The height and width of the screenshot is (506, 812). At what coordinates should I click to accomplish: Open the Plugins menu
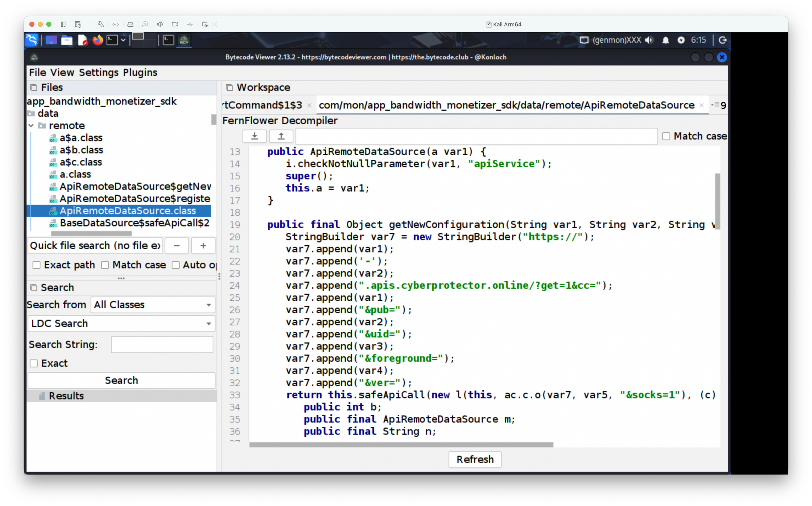140,73
